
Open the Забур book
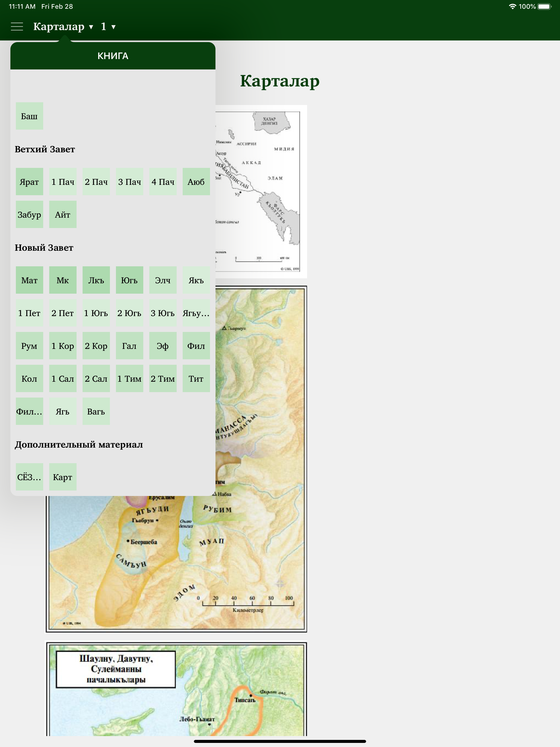coord(29,214)
